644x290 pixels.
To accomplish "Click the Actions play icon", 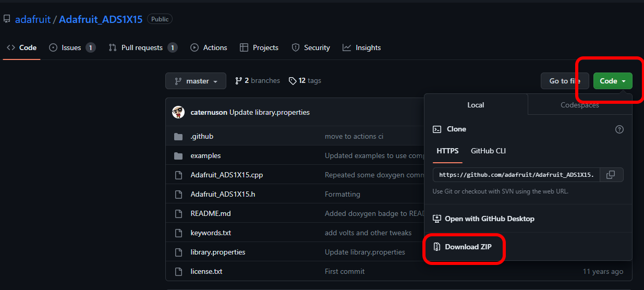I will [195, 47].
